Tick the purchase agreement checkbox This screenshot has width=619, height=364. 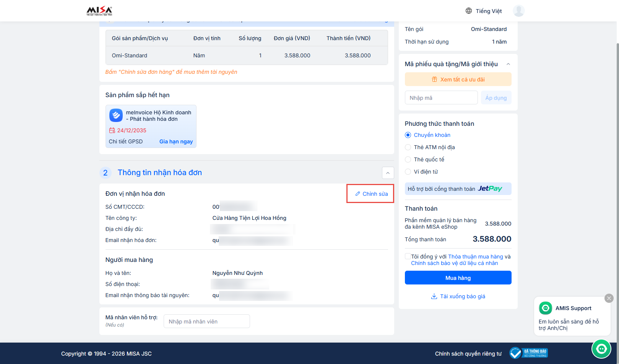click(408, 257)
